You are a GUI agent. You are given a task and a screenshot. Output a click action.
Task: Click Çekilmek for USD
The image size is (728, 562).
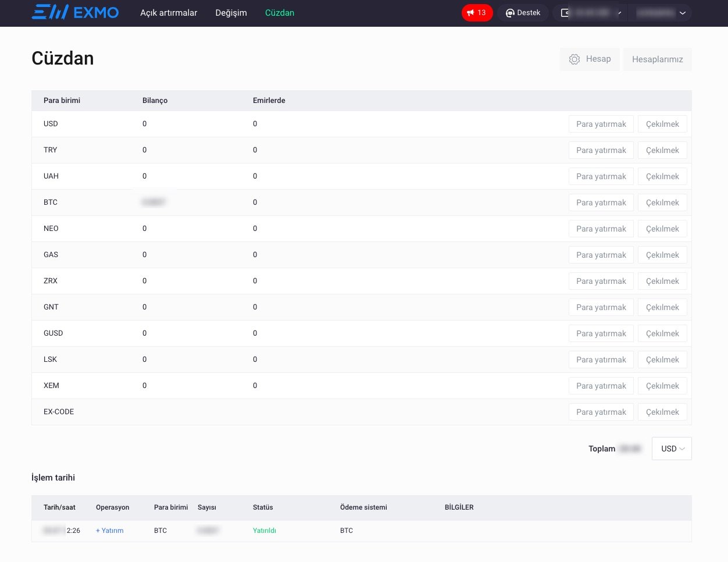[x=662, y=124]
